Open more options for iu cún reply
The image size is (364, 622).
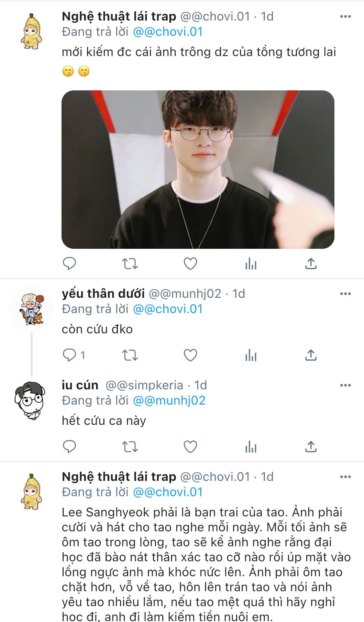point(345,385)
